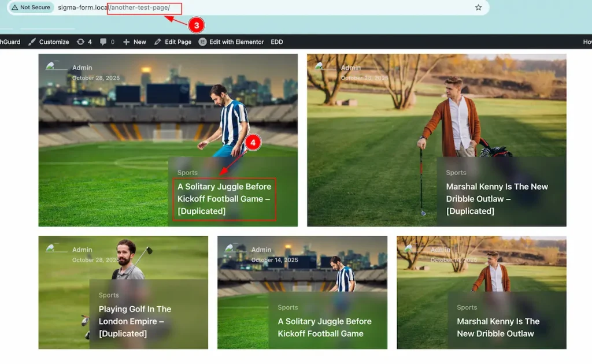The height and width of the screenshot is (364, 592).
Task: Click Admin author on October 14 football card
Action: [x=261, y=250]
